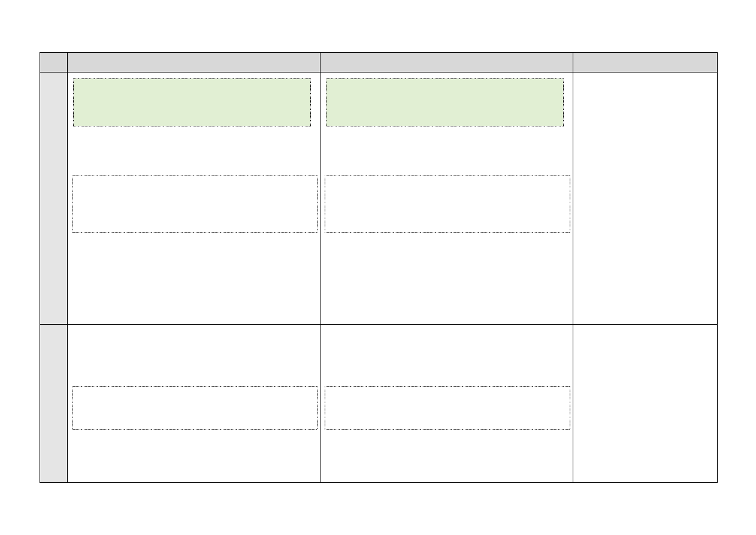Click blank space between left green box and dotted box

[193, 151]
